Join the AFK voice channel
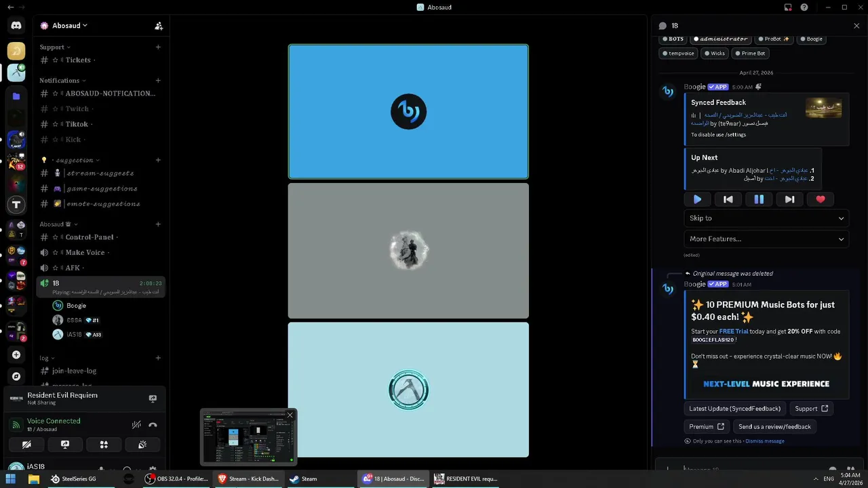The image size is (868, 488). click(100, 268)
